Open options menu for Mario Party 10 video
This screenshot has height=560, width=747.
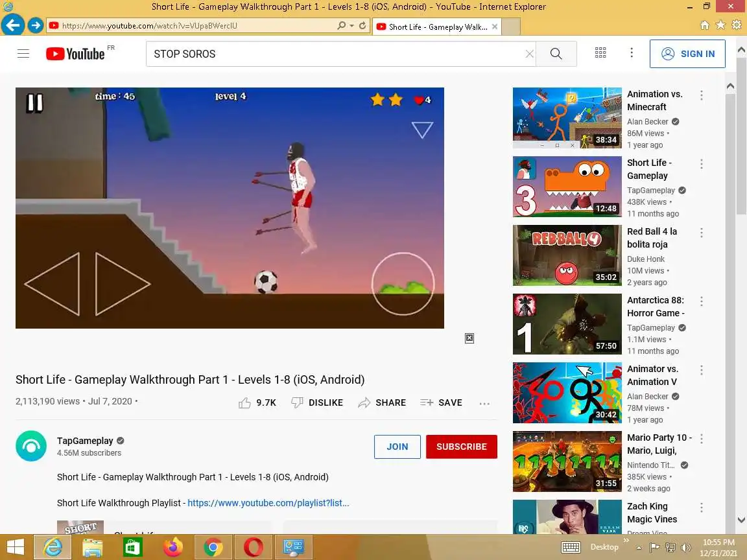(x=701, y=439)
